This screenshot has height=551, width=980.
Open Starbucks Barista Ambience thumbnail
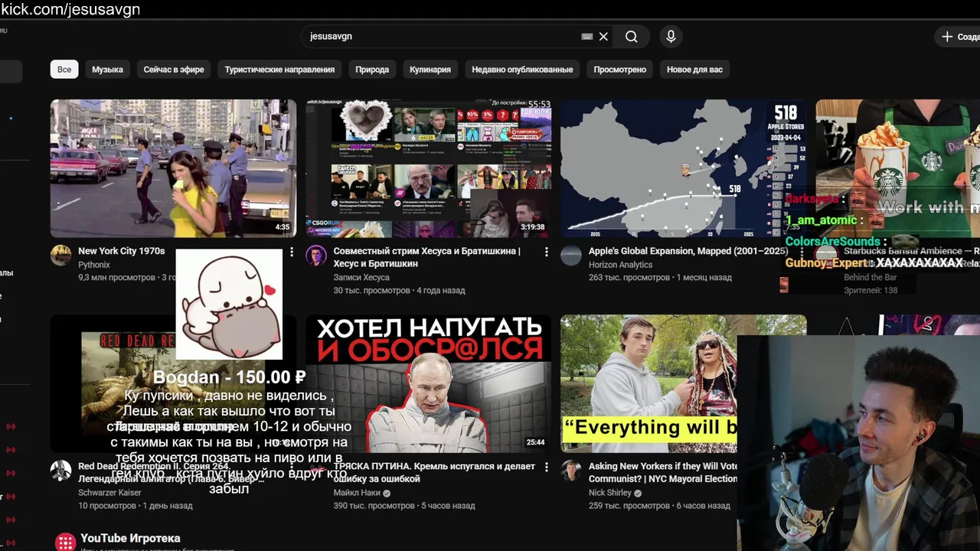tap(897, 168)
